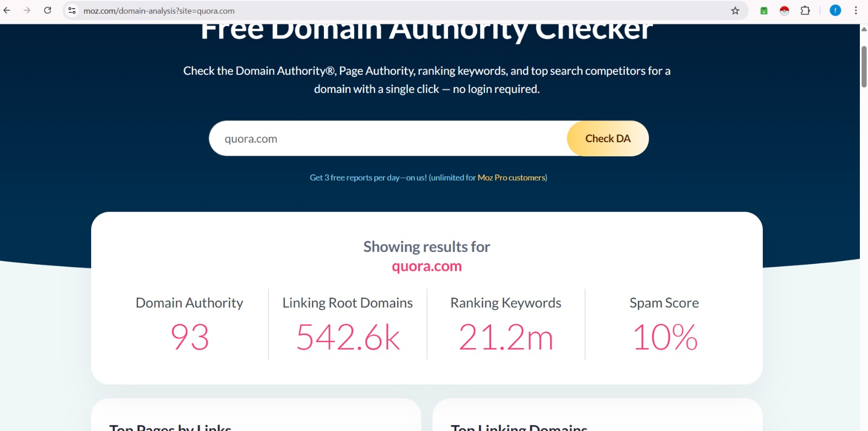Click the Spam Score value 10%

pos(665,337)
